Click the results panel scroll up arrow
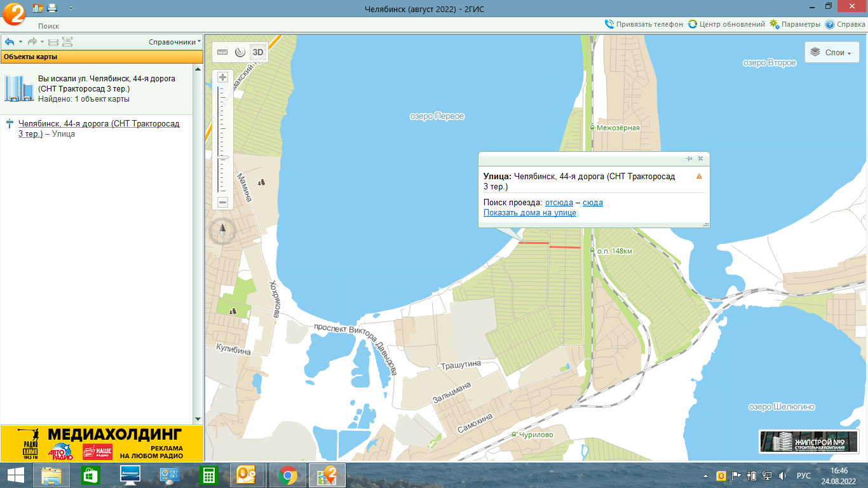868x488 pixels. coord(198,68)
